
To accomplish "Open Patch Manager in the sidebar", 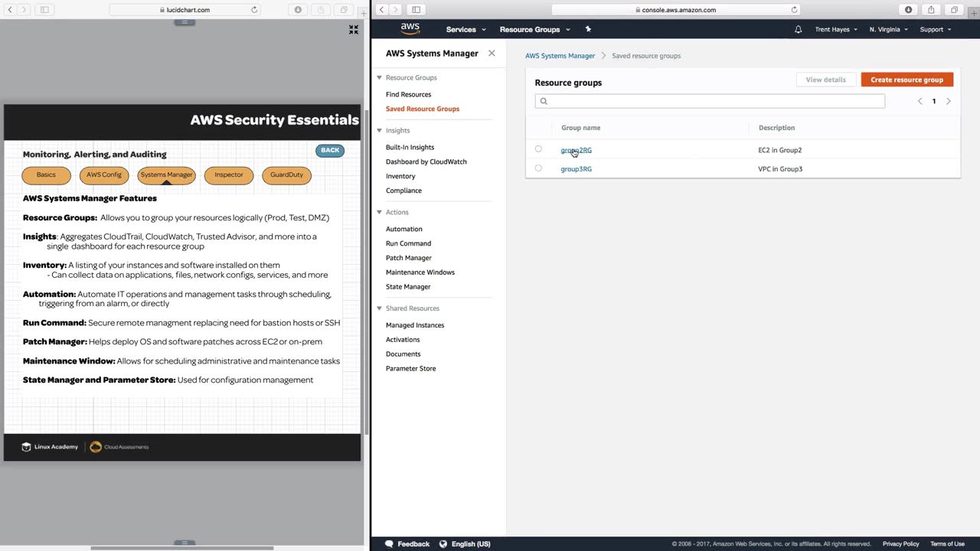I will 409,258.
